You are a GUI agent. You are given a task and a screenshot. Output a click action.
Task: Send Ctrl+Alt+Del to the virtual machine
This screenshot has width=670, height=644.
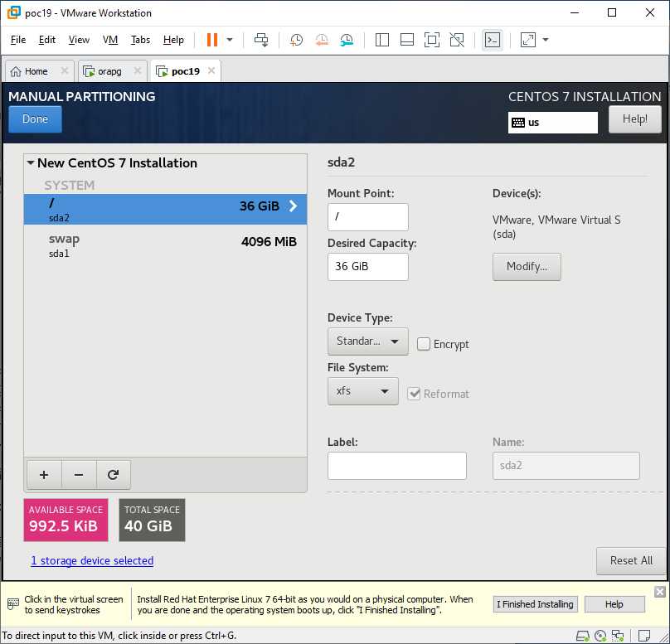coord(261,40)
